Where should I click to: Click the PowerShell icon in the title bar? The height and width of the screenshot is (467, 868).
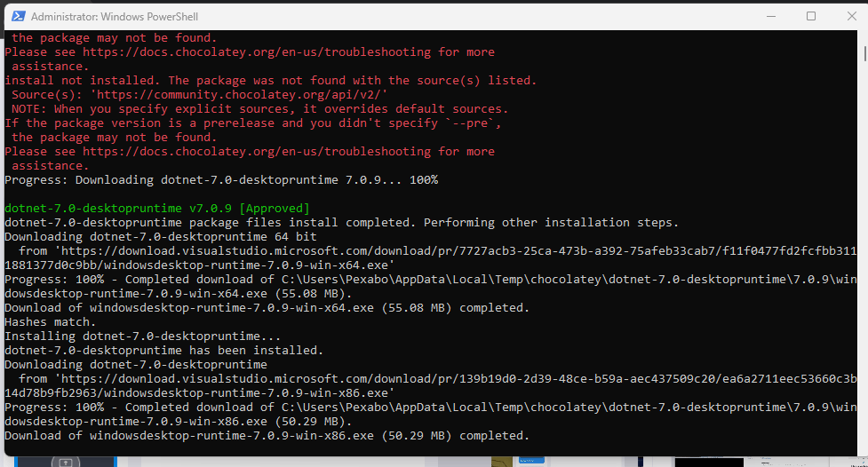[x=19, y=16]
